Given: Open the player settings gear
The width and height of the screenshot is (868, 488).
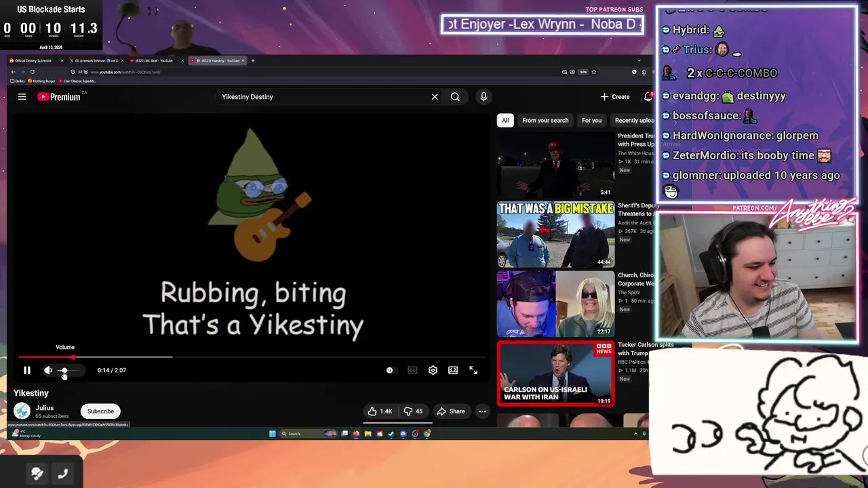Looking at the screenshot, I should (433, 370).
